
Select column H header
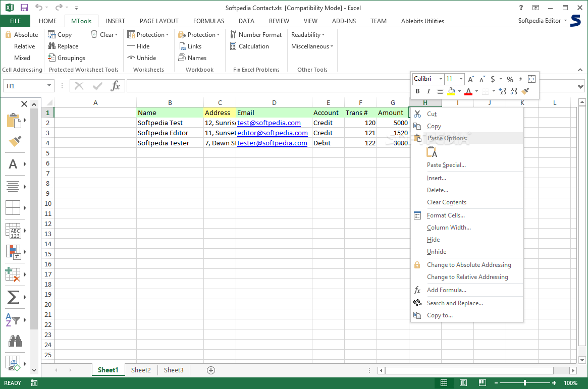425,103
